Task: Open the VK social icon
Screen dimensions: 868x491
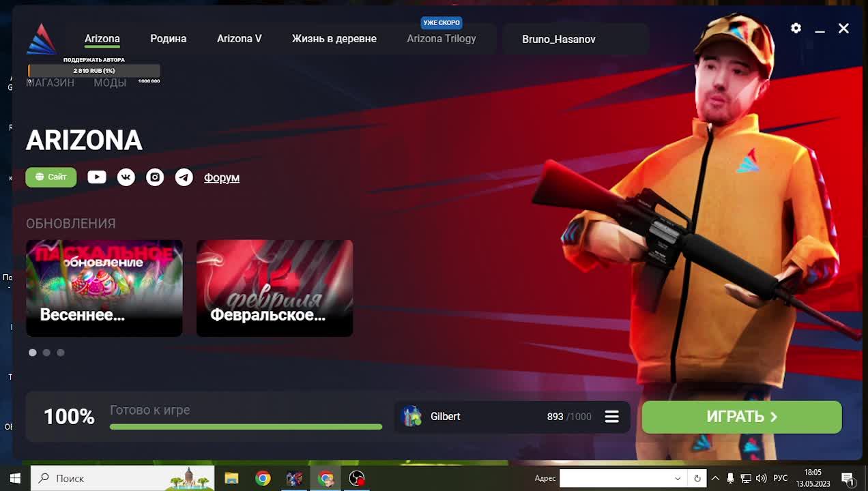Action: [126, 177]
